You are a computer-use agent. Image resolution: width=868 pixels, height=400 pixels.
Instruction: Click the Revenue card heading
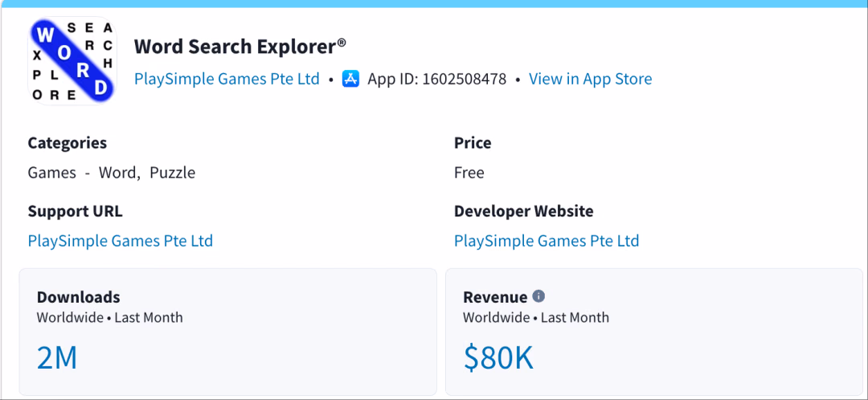[495, 297]
